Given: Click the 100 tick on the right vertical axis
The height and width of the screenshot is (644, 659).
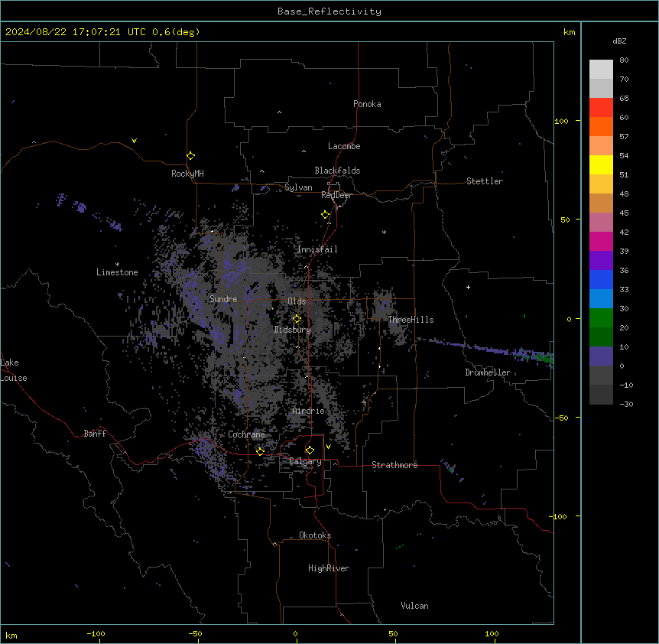Looking at the screenshot, I should [561, 121].
